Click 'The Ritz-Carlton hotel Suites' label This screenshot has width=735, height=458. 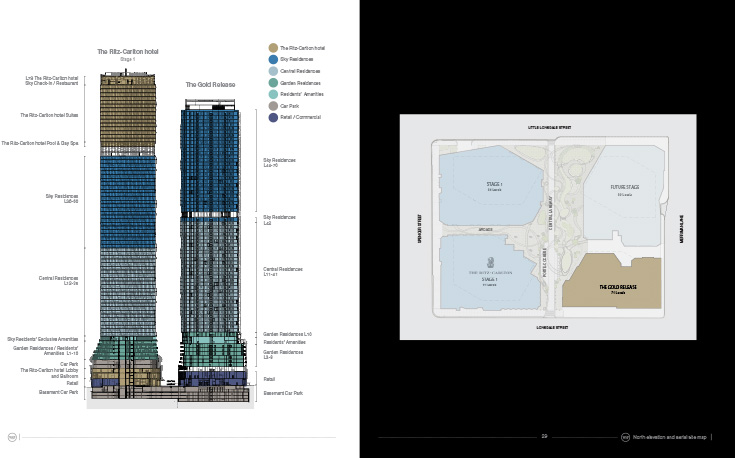(x=49, y=115)
